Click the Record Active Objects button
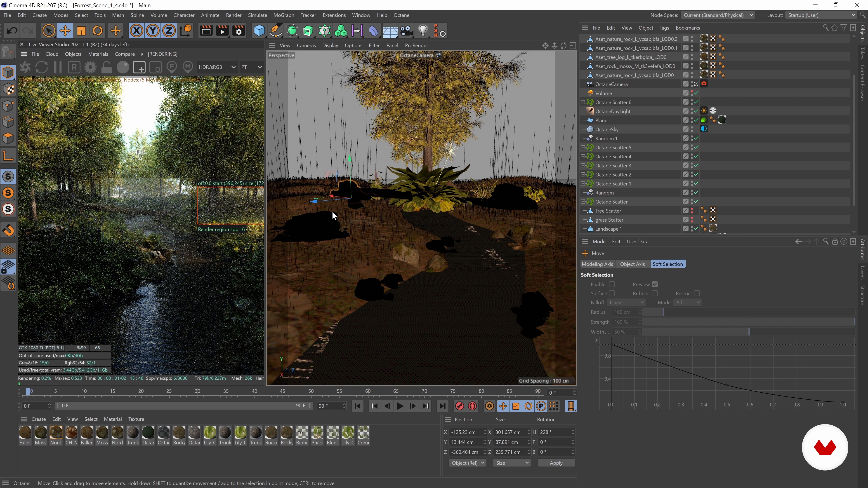 (x=460, y=406)
